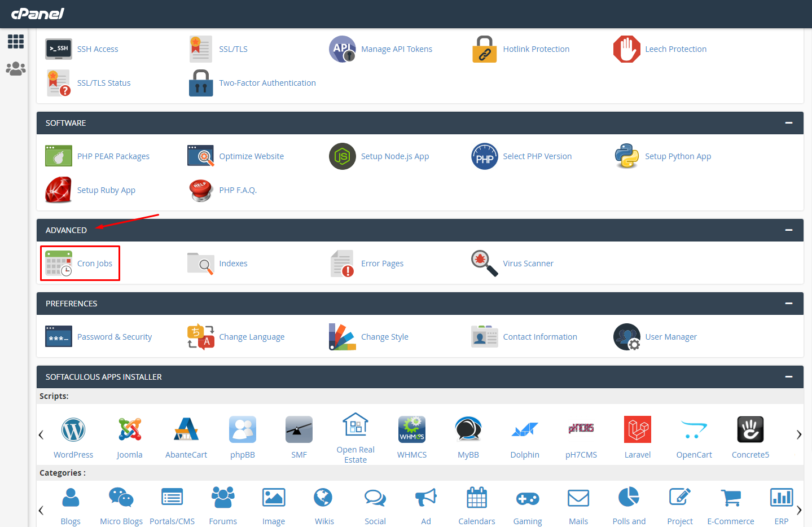812x527 pixels.
Task: Open the home grid icon in sidebar
Action: [16, 41]
